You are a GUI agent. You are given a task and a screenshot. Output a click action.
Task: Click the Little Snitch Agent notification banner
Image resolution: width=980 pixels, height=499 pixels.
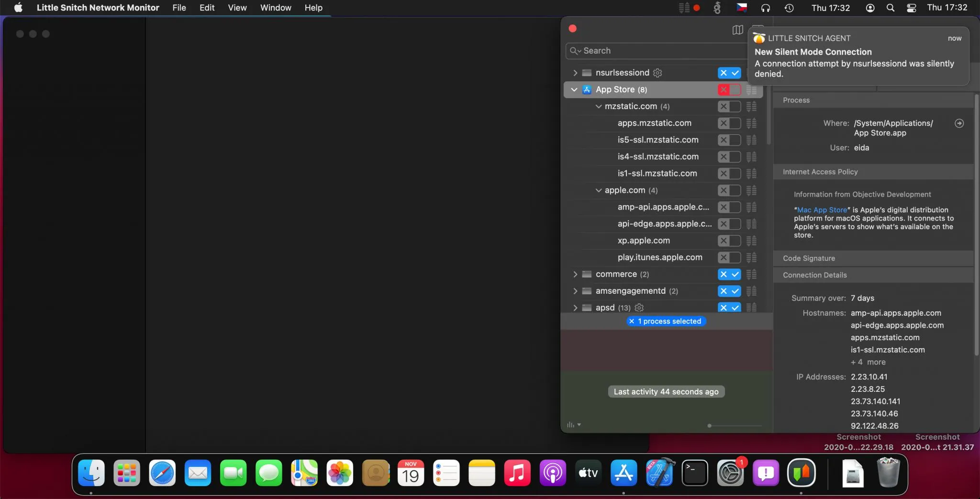859,56
